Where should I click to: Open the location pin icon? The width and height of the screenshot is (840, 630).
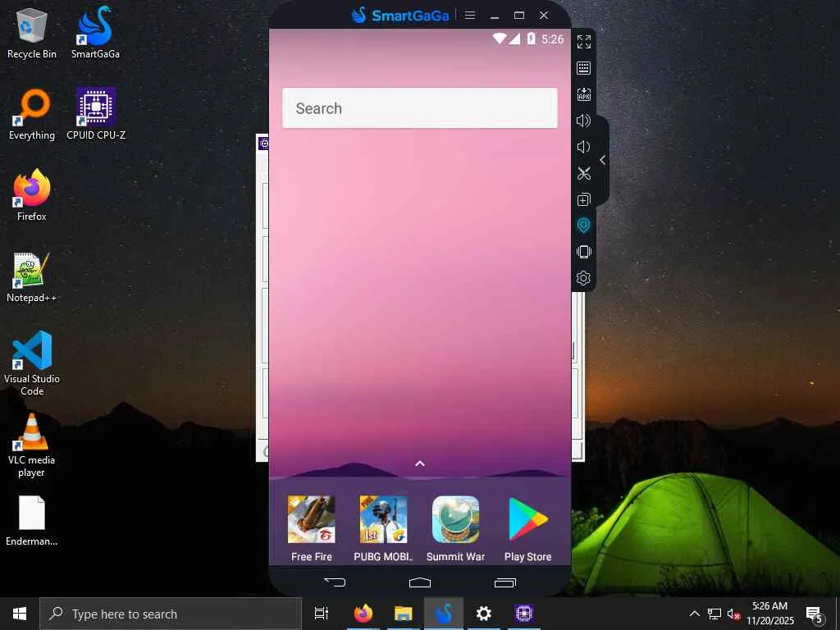coord(583,226)
